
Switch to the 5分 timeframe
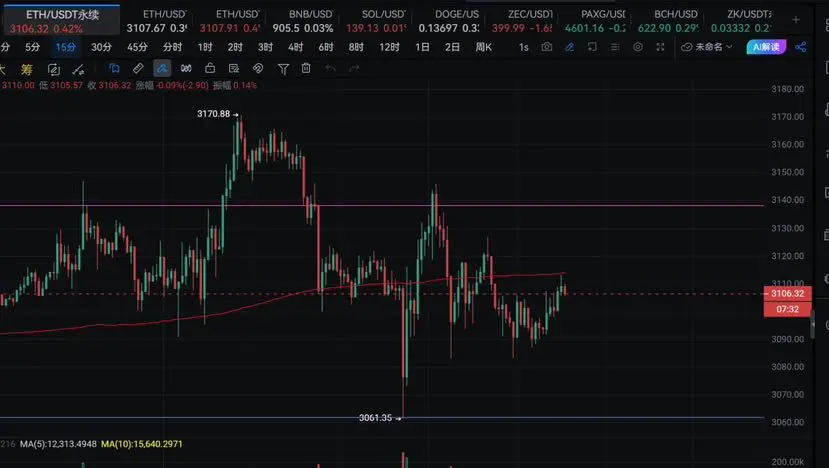coord(32,47)
